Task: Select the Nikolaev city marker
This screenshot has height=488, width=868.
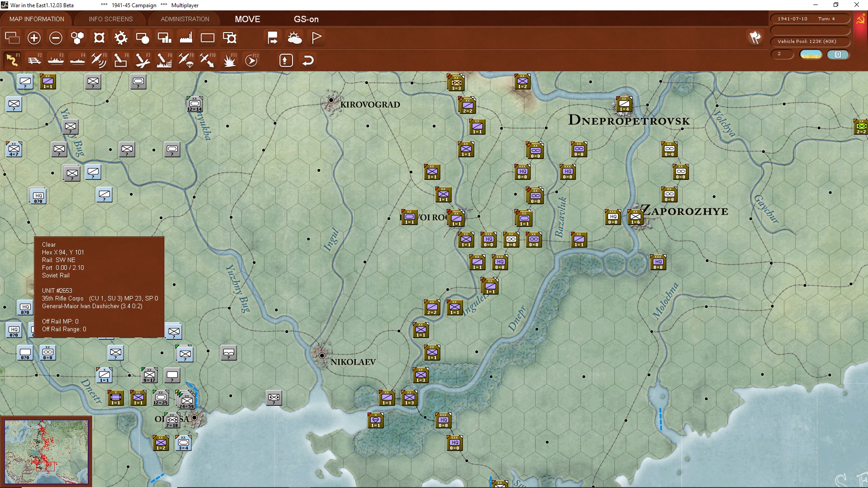Action: (x=322, y=356)
